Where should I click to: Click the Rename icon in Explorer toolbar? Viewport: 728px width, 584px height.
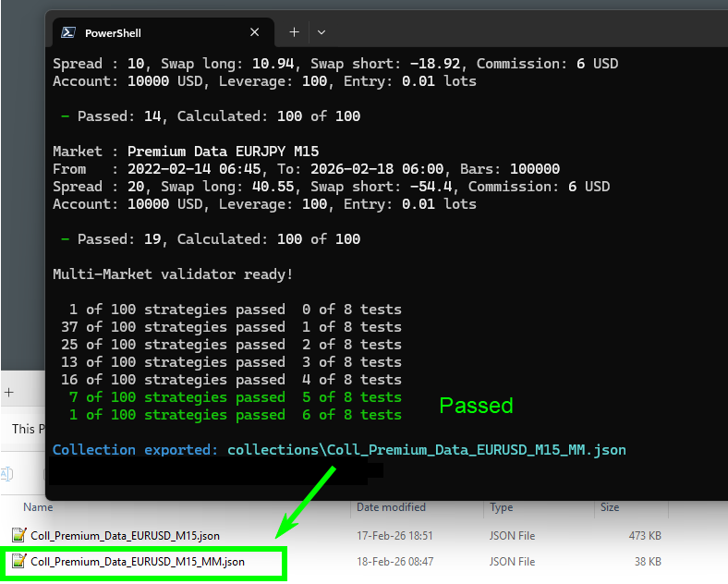click(7, 473)
